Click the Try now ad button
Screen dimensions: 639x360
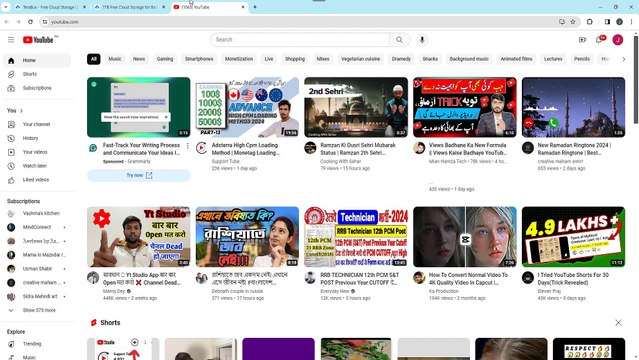tap(139, 175)
